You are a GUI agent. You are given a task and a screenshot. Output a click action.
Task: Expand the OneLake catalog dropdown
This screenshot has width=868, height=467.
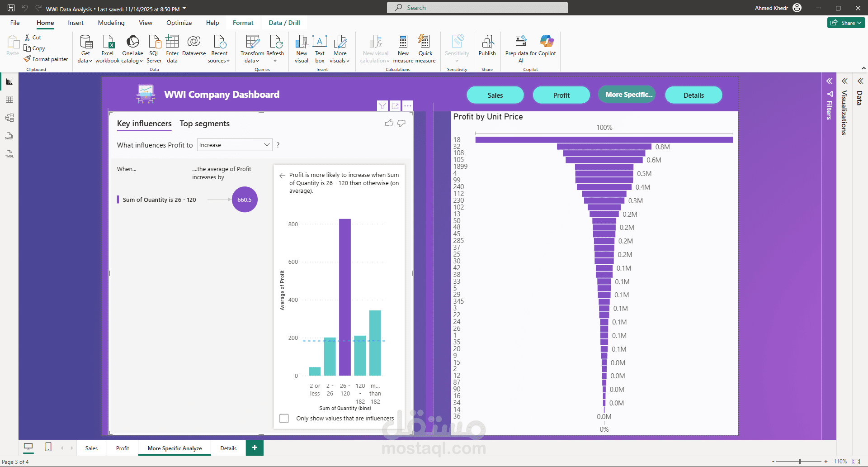(132, 49)
